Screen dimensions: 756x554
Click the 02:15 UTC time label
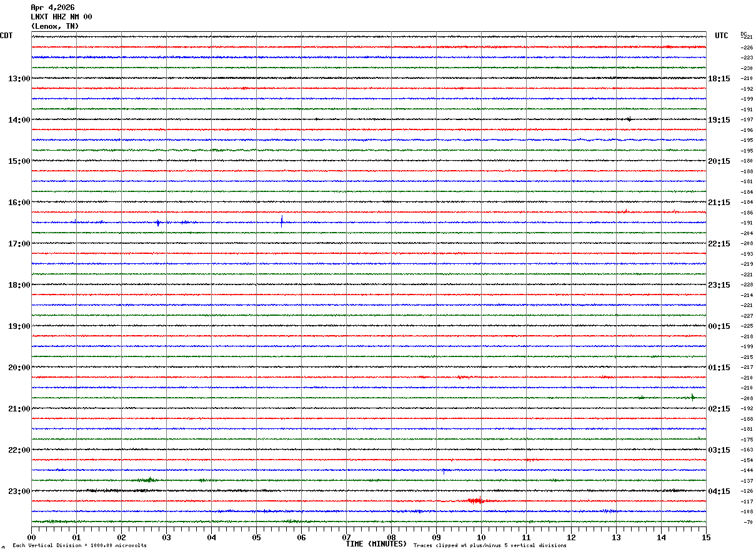[x=719, y=409]
